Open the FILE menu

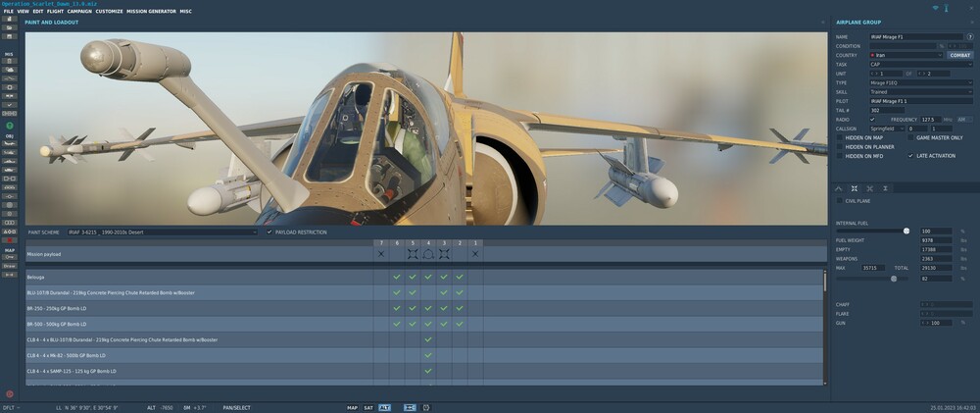[8, 11]
